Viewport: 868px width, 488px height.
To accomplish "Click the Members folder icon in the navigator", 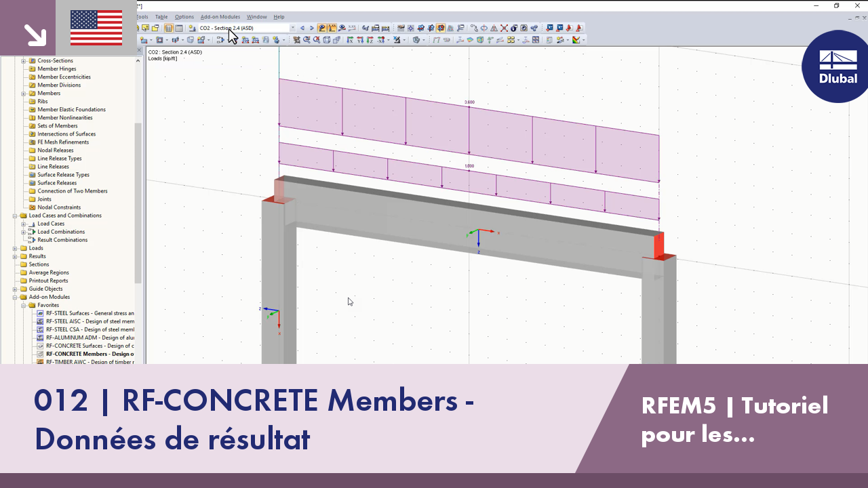I will [x=32, y=93].
